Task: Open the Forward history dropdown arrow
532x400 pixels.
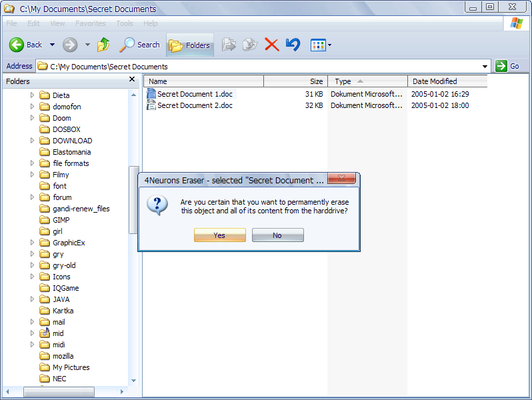Action: pyautogui.click(x=87, y=45)
